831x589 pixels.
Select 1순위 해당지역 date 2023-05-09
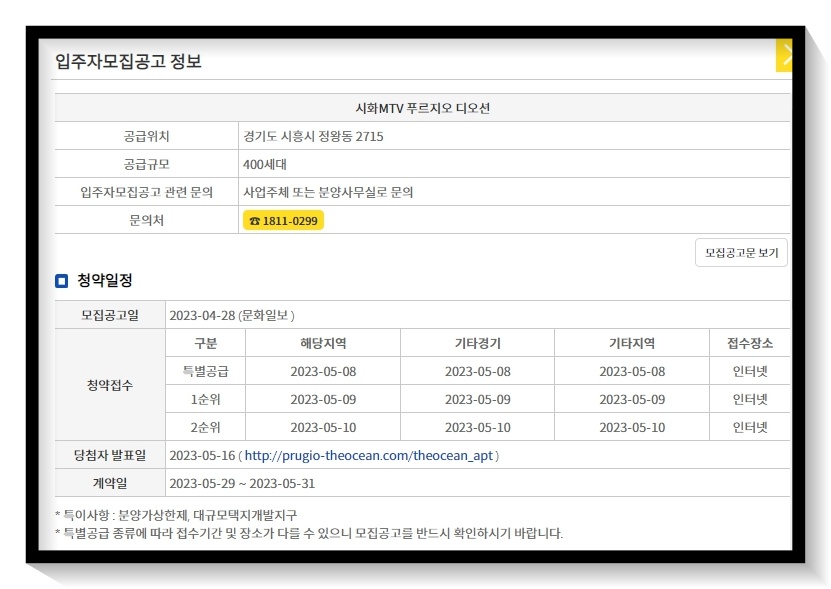pyautogui.click(x=323, y=399)
